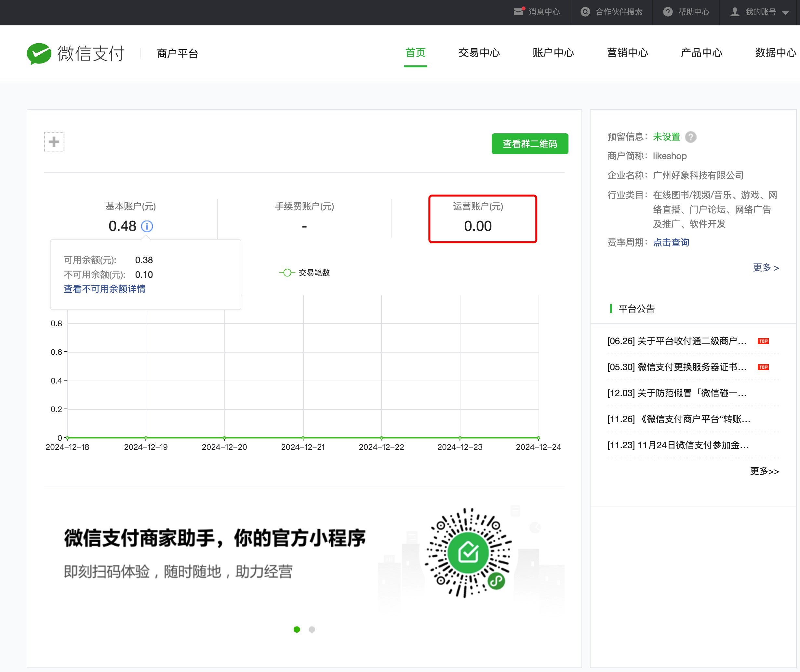Click 点击查询 fee rate link

[x=671, y=242]
